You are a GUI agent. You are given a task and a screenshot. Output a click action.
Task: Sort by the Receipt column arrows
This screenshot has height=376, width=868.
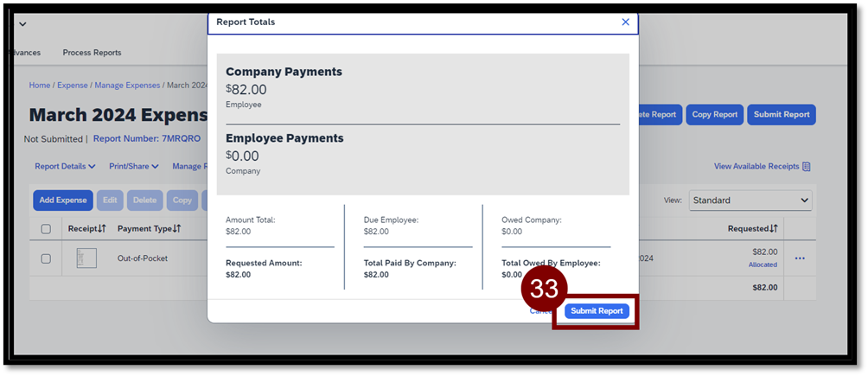tap(101, 229)
